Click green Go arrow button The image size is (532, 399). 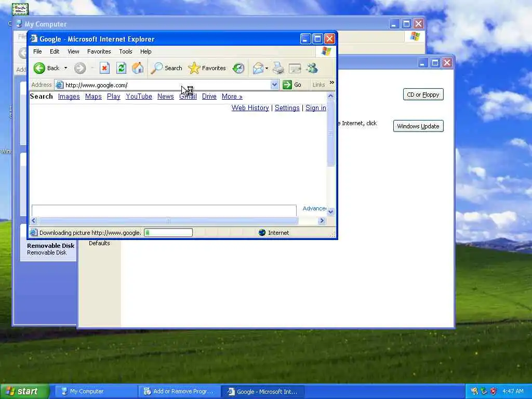[287, 85]
